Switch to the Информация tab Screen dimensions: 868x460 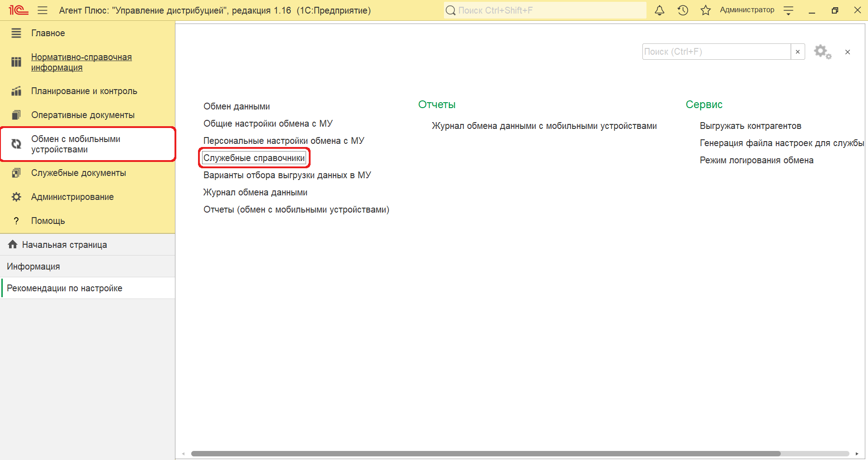click(33, 266)
